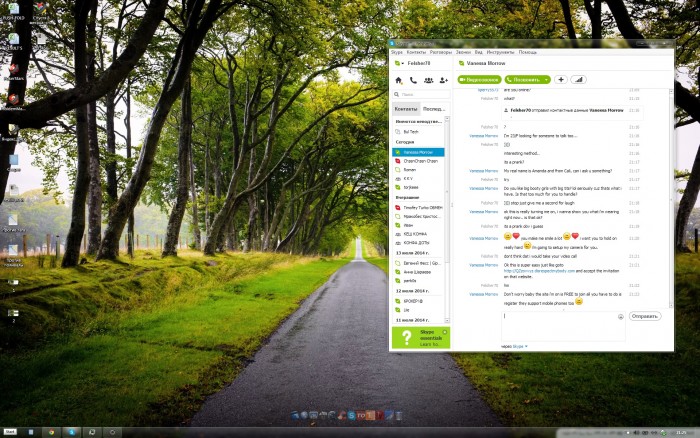Click the '13 июля 2014 г.' date header
This screenshot has width=700, height=438.
coord(412,253)
